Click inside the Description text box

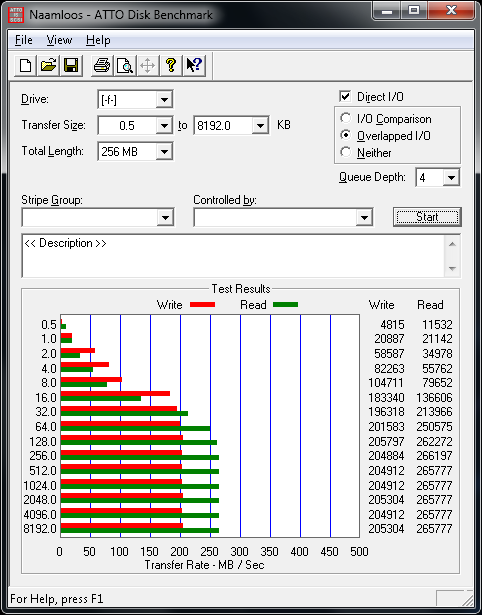(x=233, y=256)
